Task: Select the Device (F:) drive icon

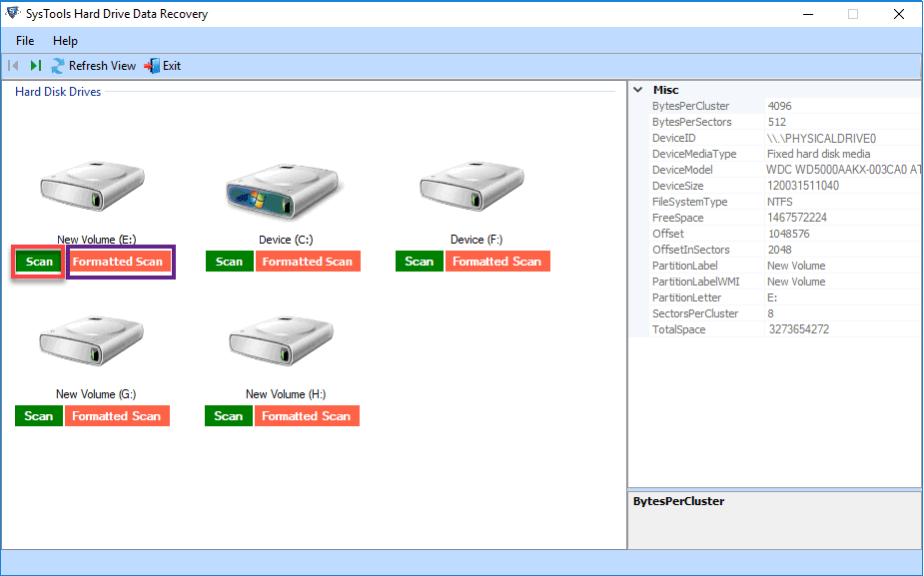Action: click(471, 185)
